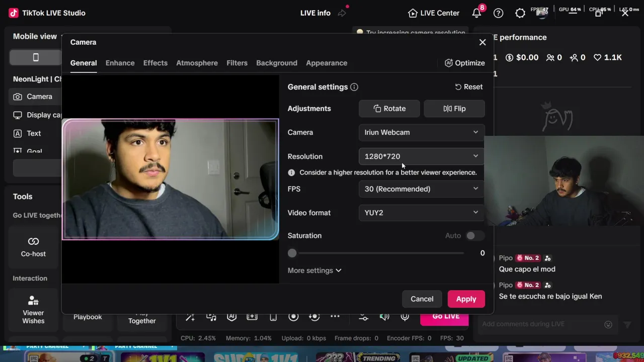644x362 pixels.
Task: Click the Saturation slider handle
Action: tap(292, 253)
